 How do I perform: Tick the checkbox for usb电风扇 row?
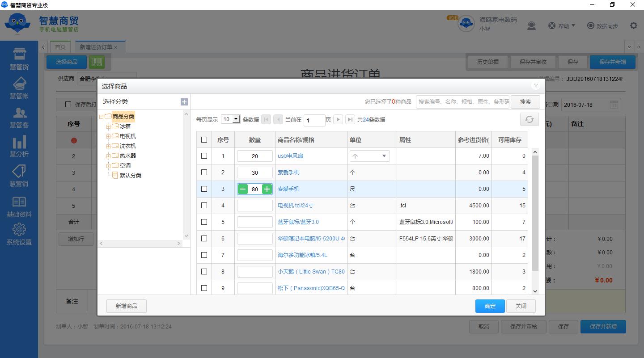(x=204, y=156)
